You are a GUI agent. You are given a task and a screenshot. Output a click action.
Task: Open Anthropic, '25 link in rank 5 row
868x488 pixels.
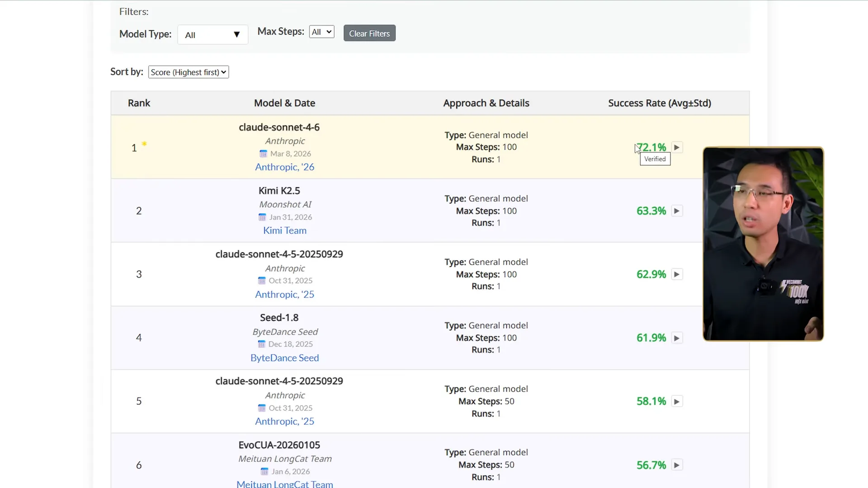click(x=285, y=422)
